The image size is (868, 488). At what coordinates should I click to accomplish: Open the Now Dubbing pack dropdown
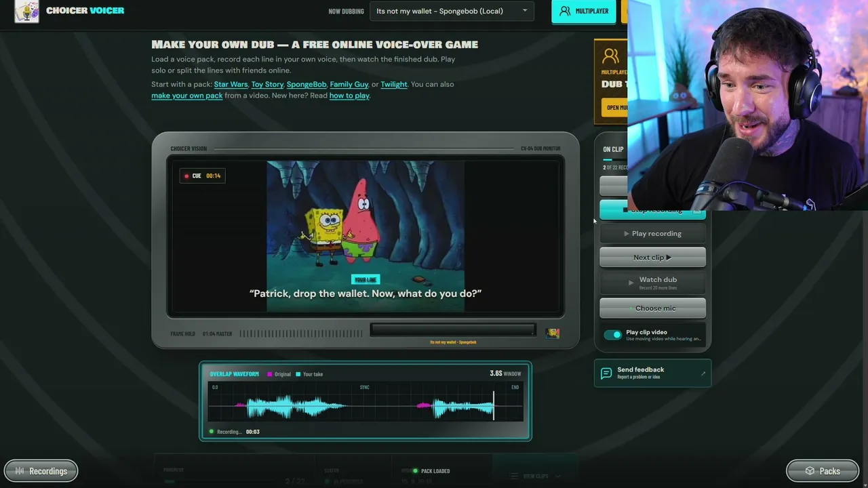[452, 11]
